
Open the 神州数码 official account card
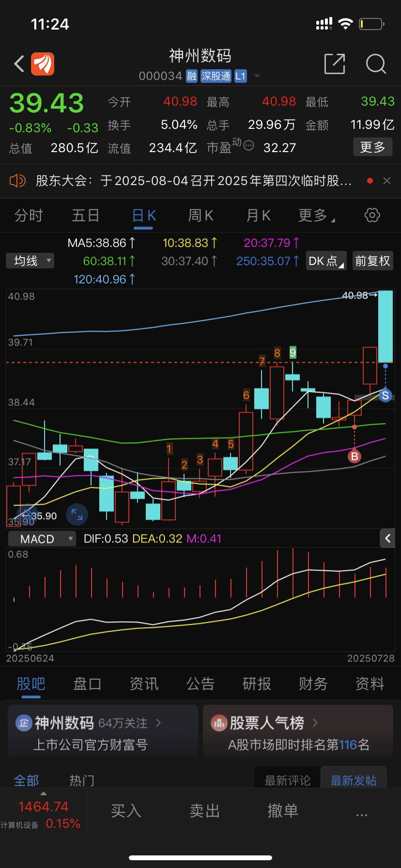click(x=103, y=731)
